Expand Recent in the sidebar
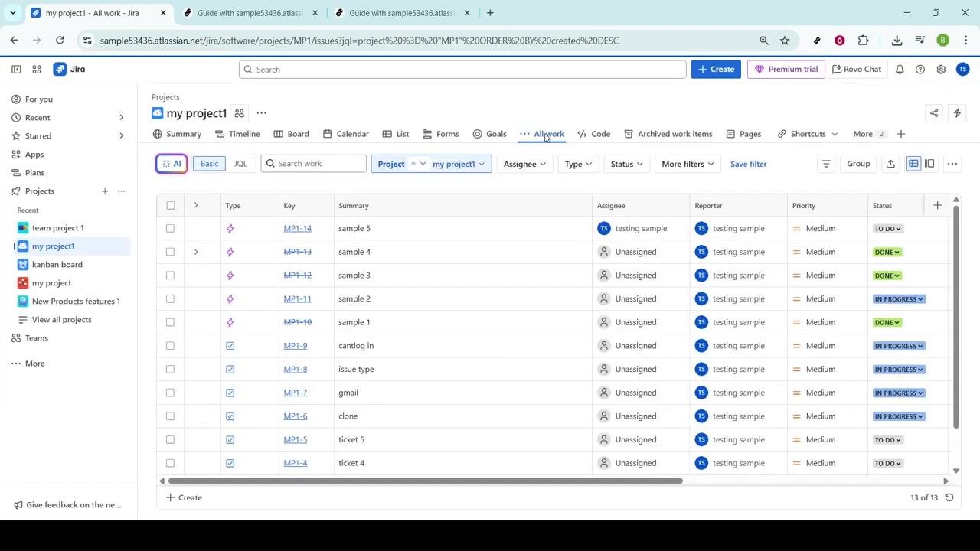Screen dimensions: 980x551 [x=121, y=118]
